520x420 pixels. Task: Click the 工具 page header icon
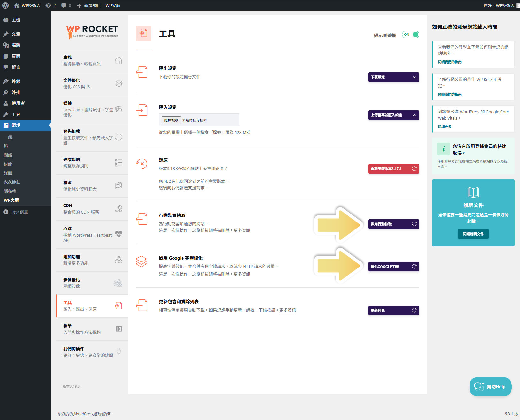click(x=144, y=33)
